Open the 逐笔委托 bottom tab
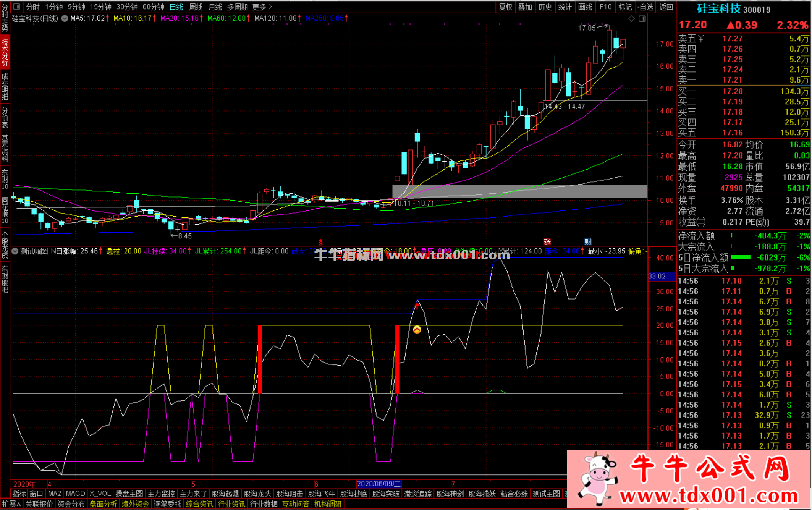The width and height of the screenshot is (812, 510). 167,504
